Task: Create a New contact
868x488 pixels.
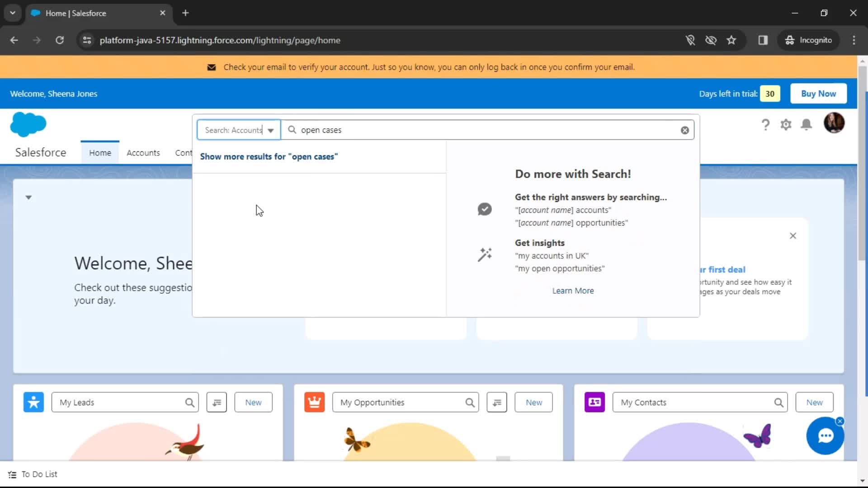Action: click(x=814, y=402)
